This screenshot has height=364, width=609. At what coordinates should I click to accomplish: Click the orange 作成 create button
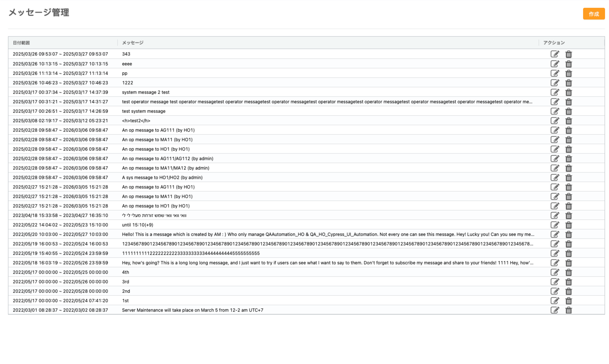594,14
